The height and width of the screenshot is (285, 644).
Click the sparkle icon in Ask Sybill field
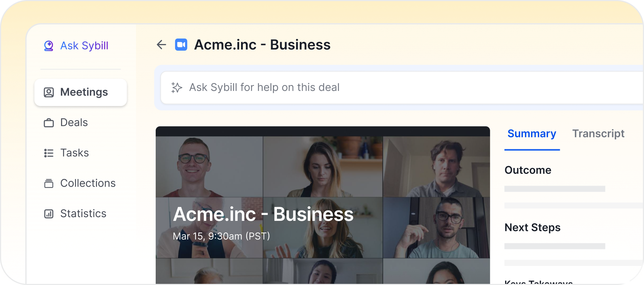[x=177, y=88]
